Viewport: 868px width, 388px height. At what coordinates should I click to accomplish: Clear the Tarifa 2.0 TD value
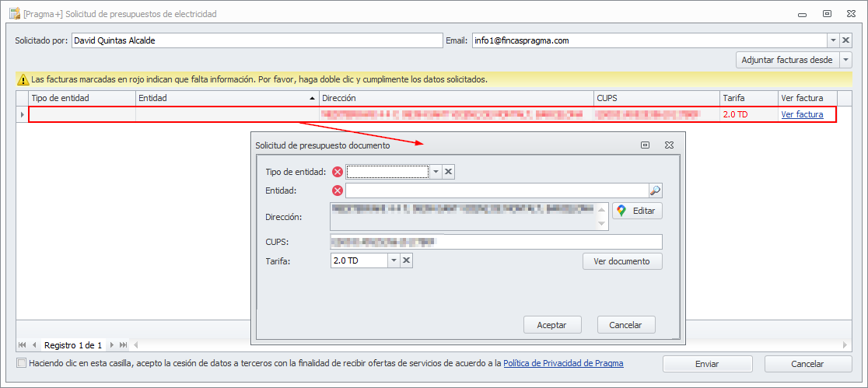tap(406, 260)
